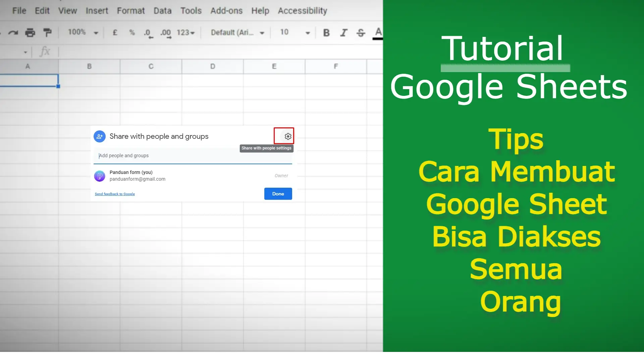Viewport: 644px width, 362px height.
Task: Format as percent icon
Action: point(132,33)
